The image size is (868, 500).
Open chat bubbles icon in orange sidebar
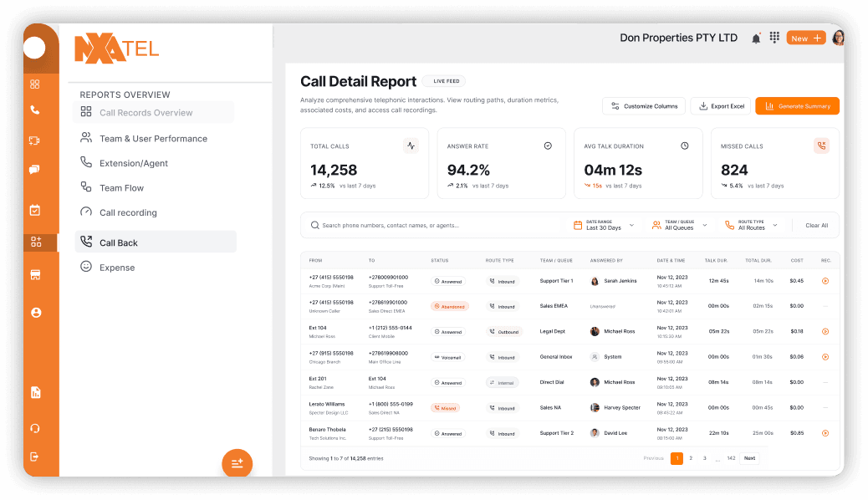click(34, 170)
